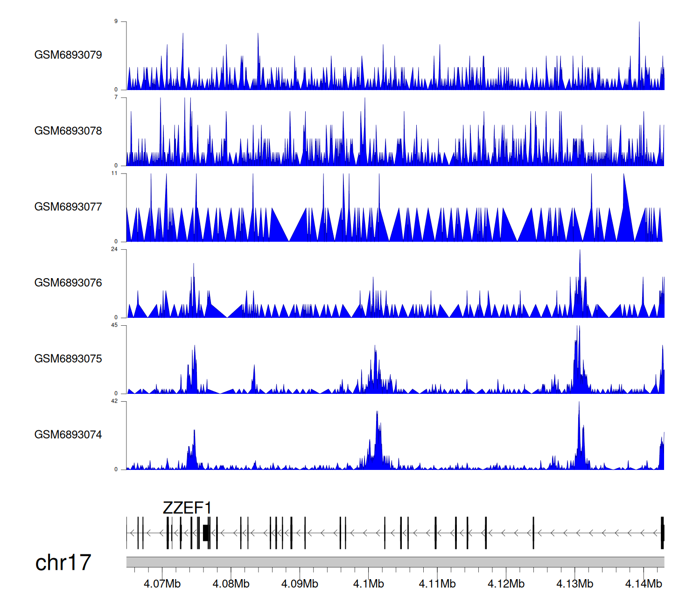Viewport: 700px width, 616px height.
Task: Click the chr17 chromosome label
Action: click(x=63, y=563)
